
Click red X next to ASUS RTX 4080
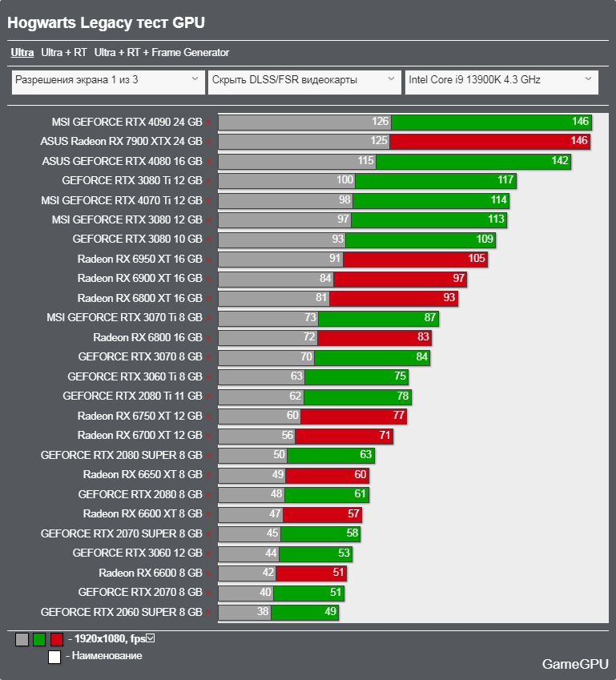click(x=208, y=162)
